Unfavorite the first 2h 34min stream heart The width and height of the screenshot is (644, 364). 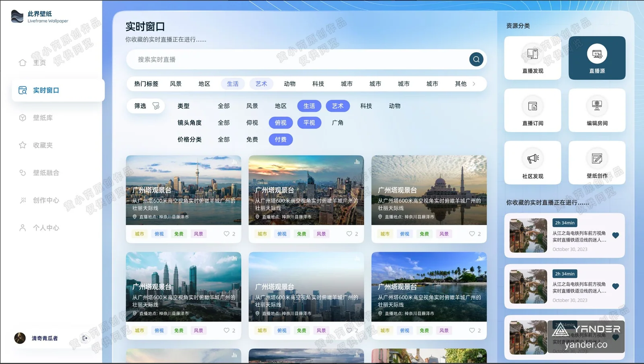[615, 236]
